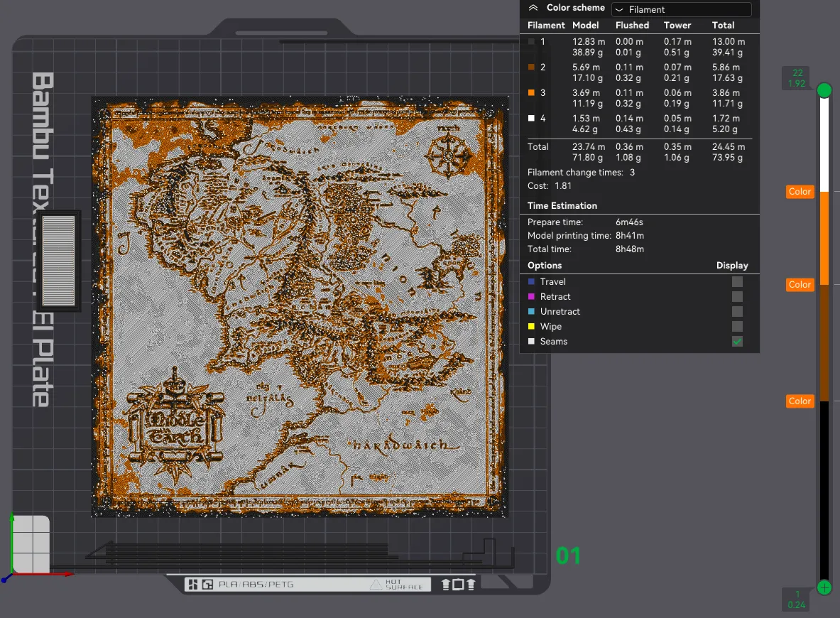Click the prime tower on the plate
Image resolution: width=840 pixels, height=618 pixels.
coord(59,261)
